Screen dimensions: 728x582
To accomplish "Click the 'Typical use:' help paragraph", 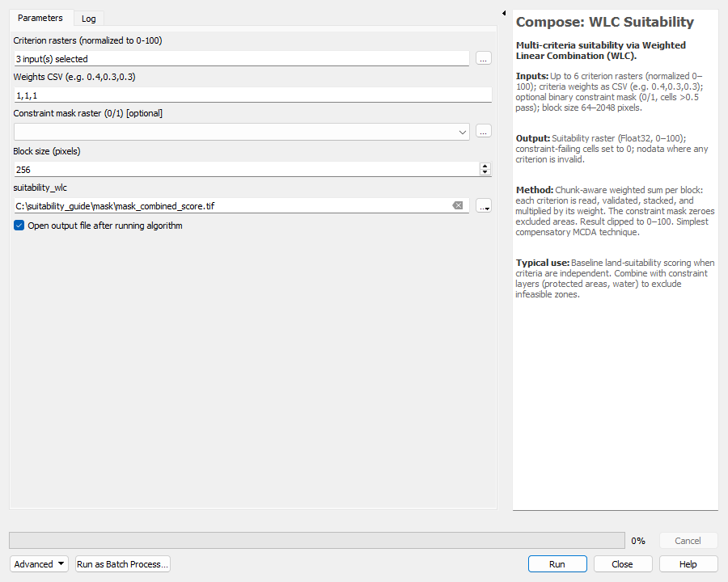I will 616,278.
